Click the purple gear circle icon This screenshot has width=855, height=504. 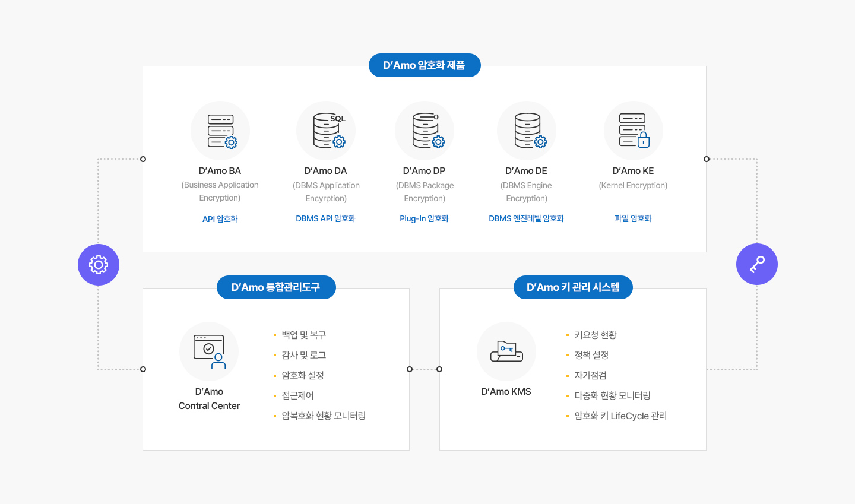click(99, 265)
